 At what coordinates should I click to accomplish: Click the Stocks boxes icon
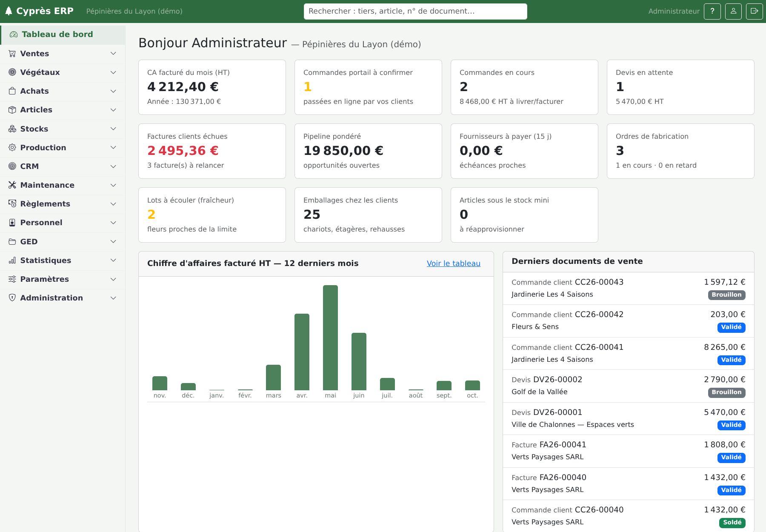(12, 129)
